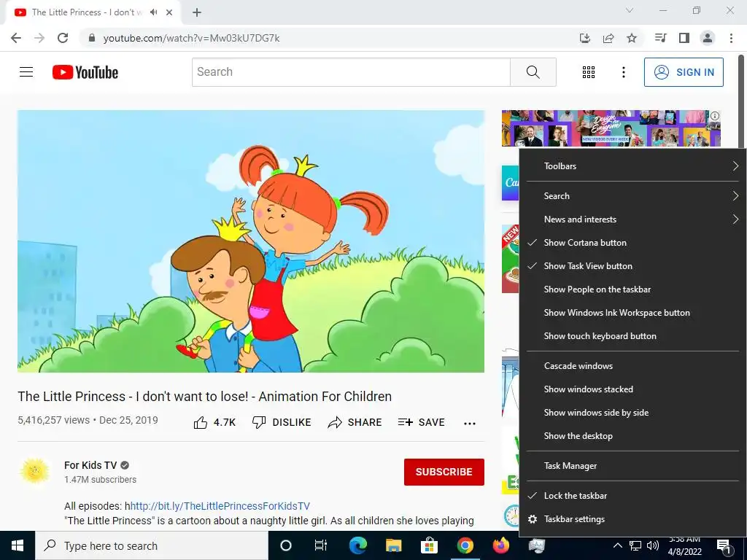The width and height of the screenshot is (747, 560).
Task: Open more actions ellipsis under video
Action: coord(470,424)
